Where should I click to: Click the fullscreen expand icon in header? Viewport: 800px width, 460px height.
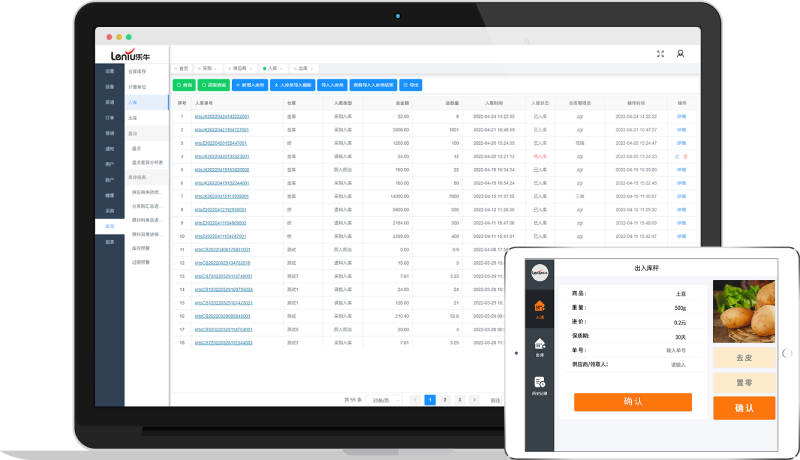(660, 54)
